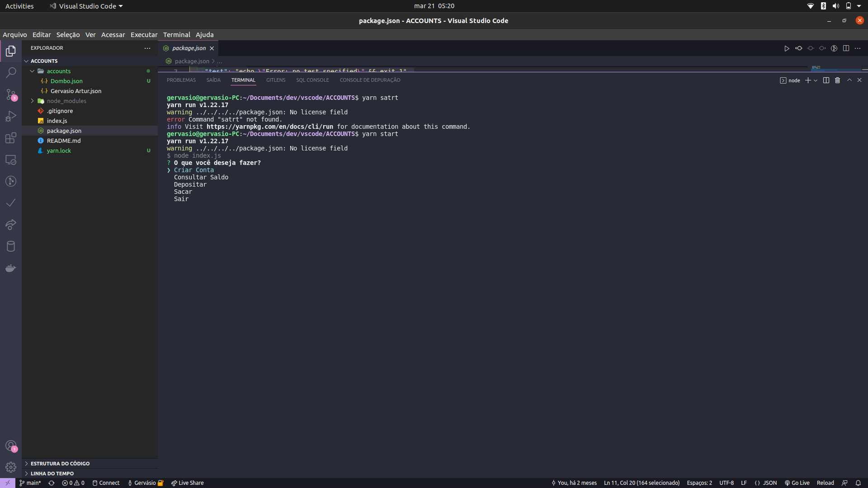Screen dimensions: 868x488
Task: Kill the terminal with the trash icon
Action: [837, 80]
